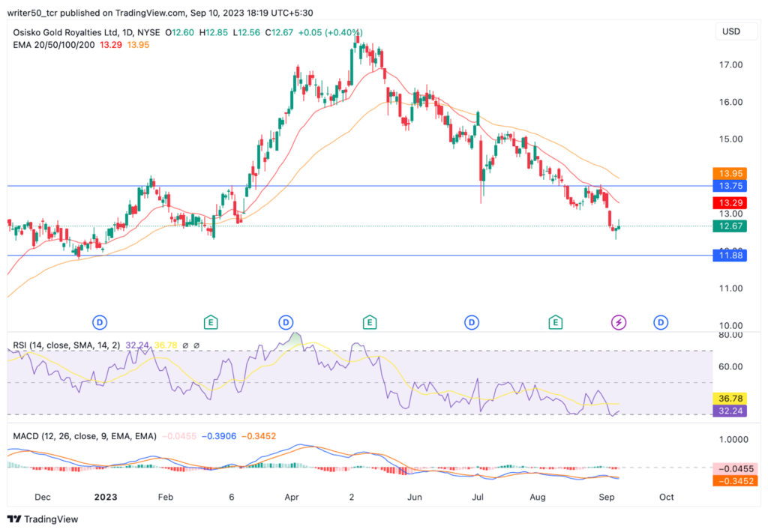Click the Osisko Gold Royalties Ltd title
Viewport: 768px width, 532px height.
pyautogui.click(x=64, y=32)
